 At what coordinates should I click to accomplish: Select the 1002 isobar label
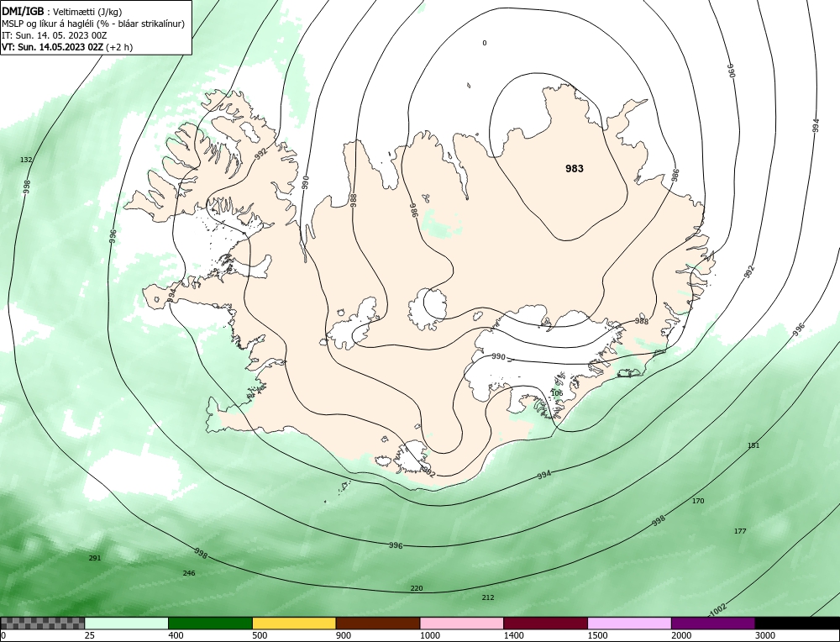717,610
